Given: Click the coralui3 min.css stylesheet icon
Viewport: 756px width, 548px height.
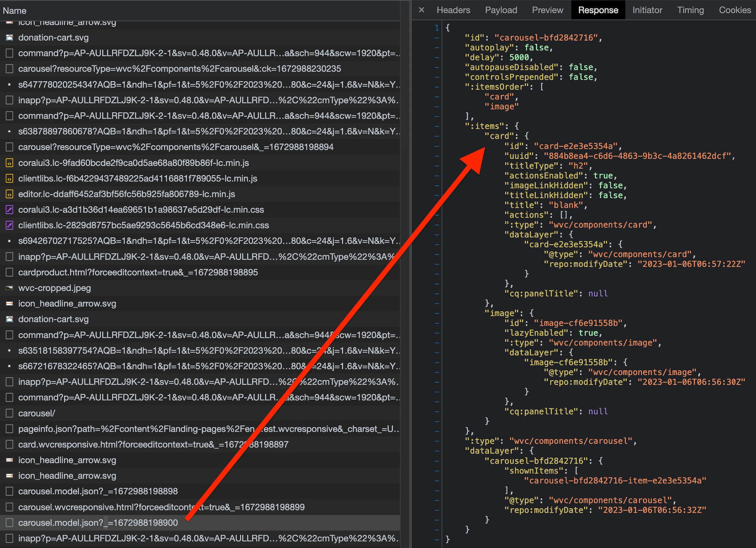Looking at the screenshot, I should point(10,210).
